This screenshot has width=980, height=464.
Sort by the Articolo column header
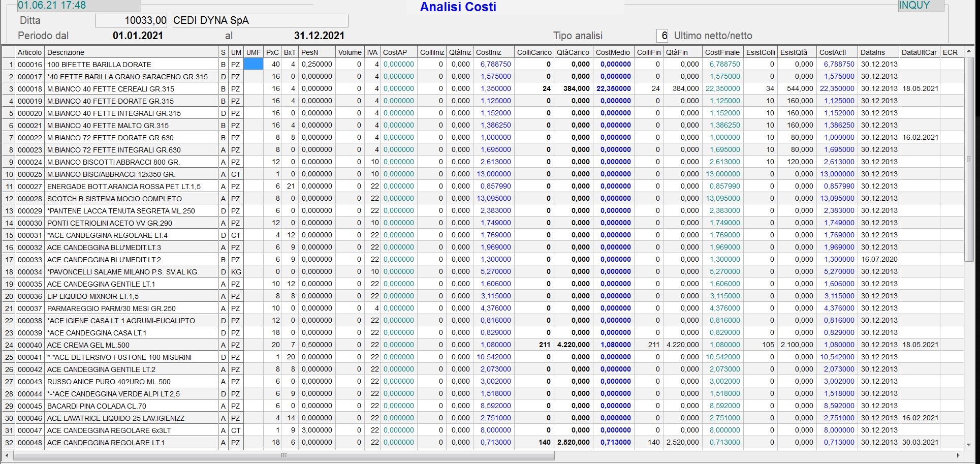[x=29, y=52]
